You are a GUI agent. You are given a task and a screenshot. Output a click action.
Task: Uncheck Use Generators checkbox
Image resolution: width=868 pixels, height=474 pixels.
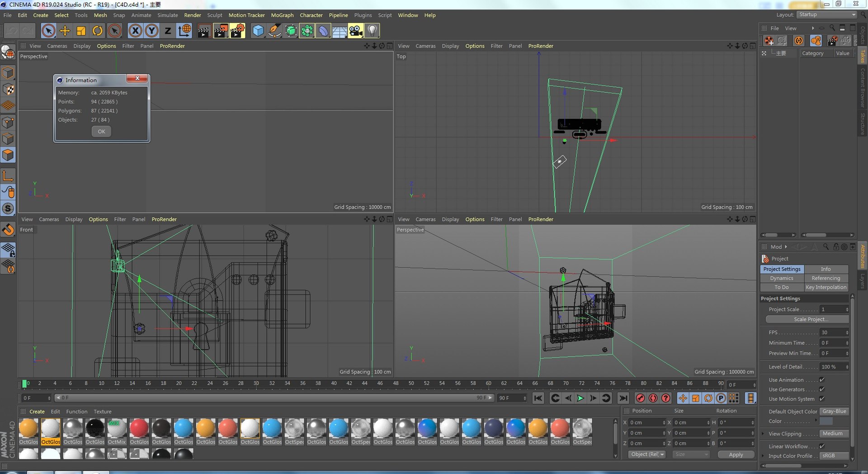pos(822,389)
